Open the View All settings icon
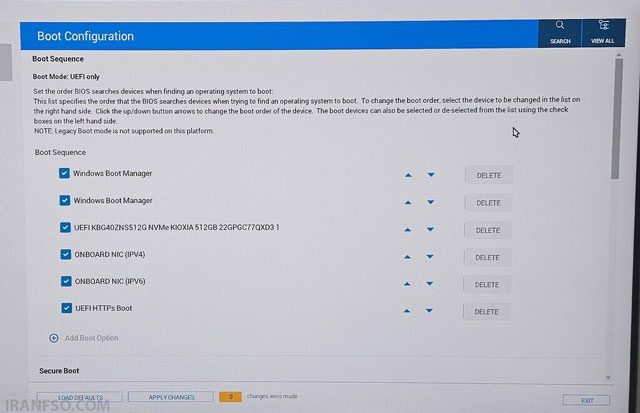Screen dimensions: 640x413 (x=603, y=32)
